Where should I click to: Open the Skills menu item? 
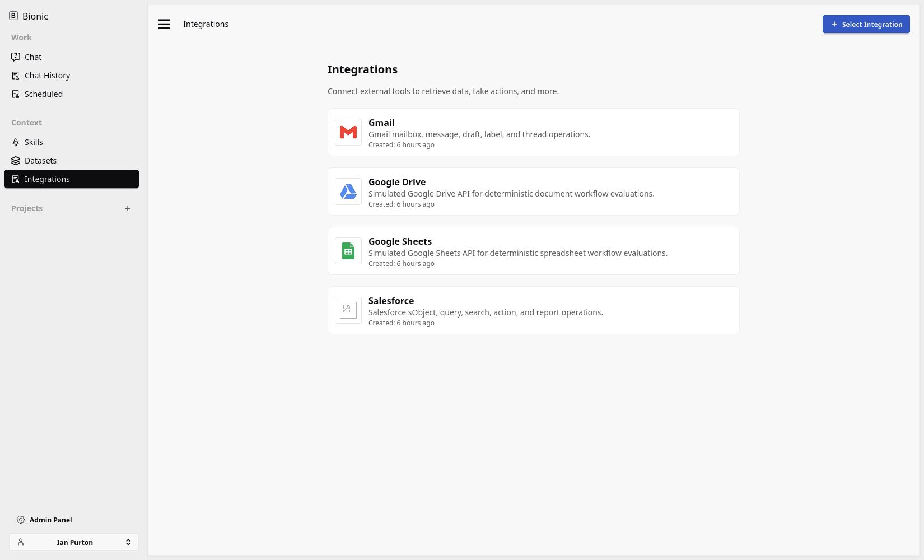[x=72, y=142]
